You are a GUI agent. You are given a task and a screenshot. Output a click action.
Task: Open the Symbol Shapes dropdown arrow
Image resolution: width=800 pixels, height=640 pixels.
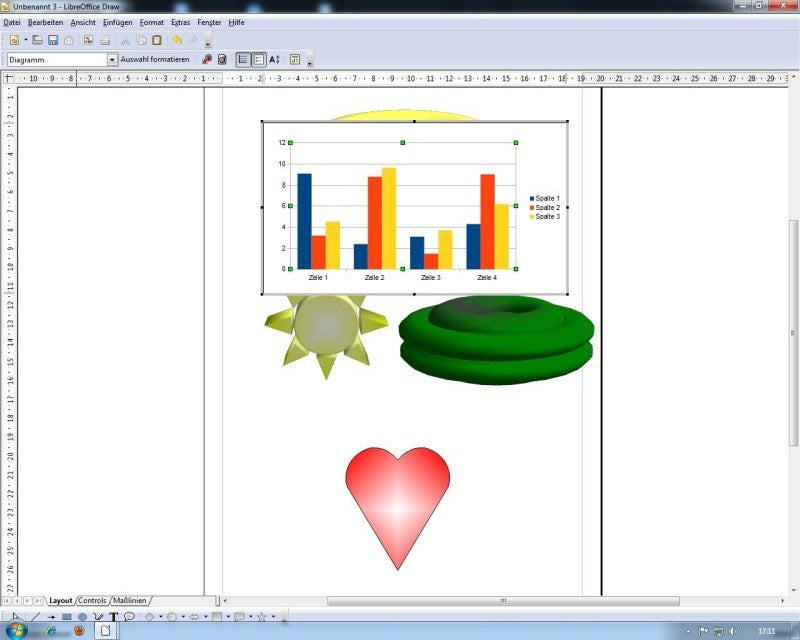tap(183, 617)
